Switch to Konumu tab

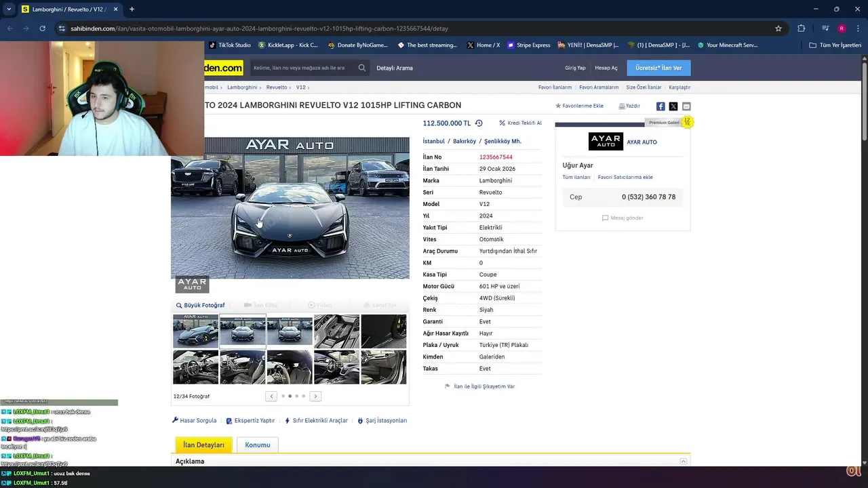pyautogui.click(x=258, y=445)
